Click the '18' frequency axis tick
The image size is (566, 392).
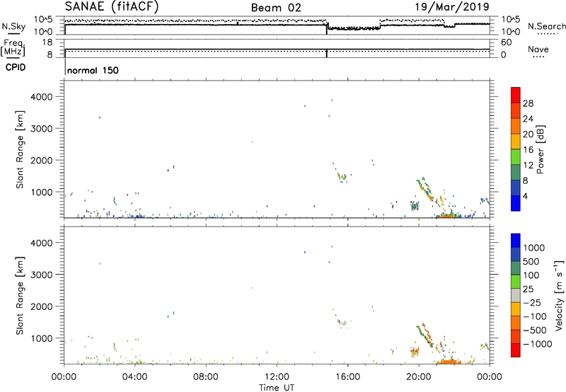click(47, 42)
